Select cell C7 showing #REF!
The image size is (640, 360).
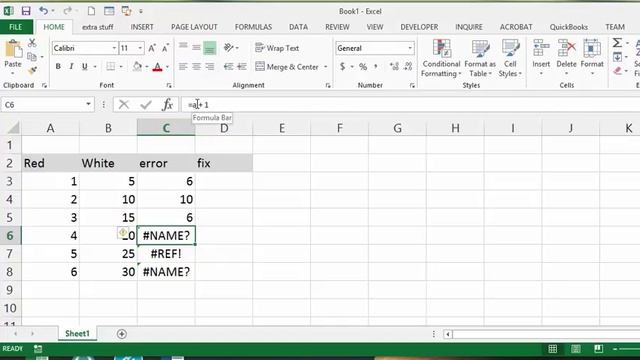coord(166,254)
